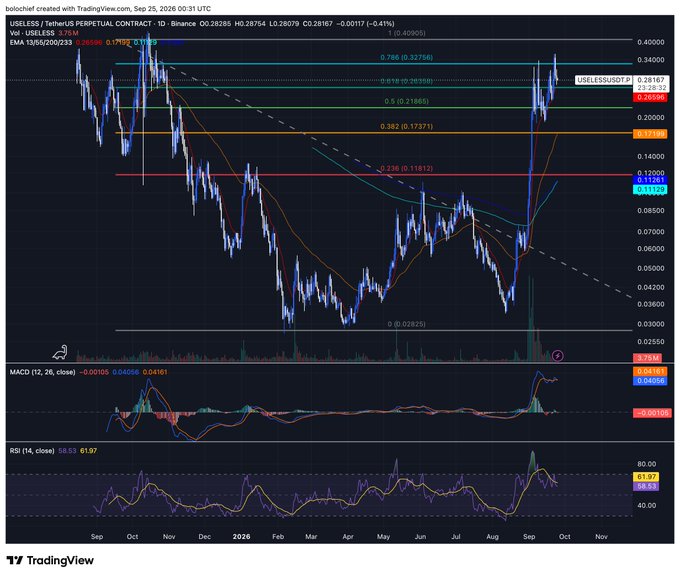The height and width of the screenshot is (577, 680).
Task: Click the blue EMA price tag 0.11261
Action: (x=651, y=180)
